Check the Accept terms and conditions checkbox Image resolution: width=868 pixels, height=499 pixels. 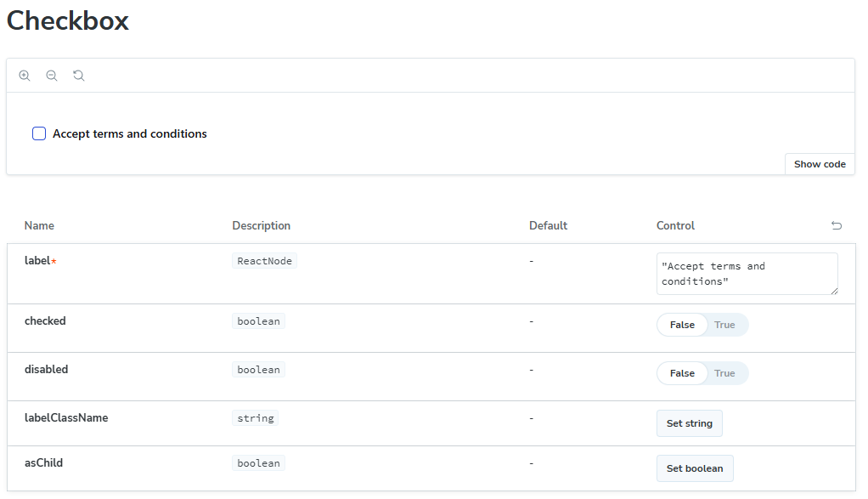(39, 133)
